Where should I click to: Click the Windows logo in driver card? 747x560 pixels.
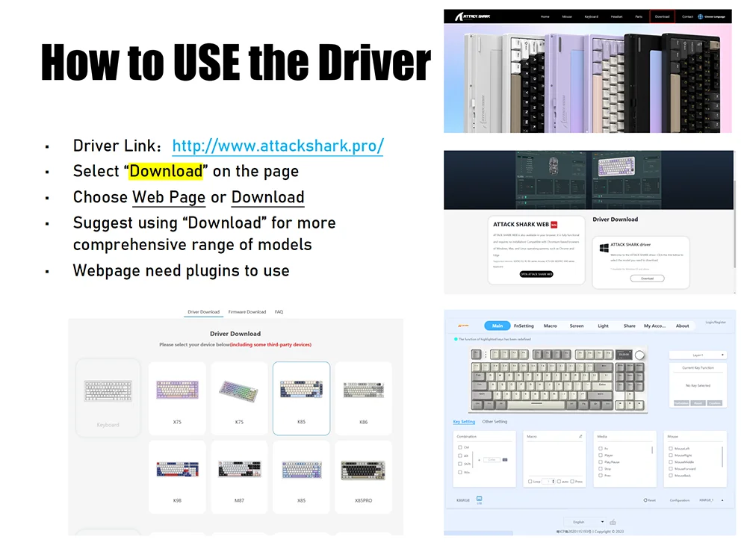604,247
